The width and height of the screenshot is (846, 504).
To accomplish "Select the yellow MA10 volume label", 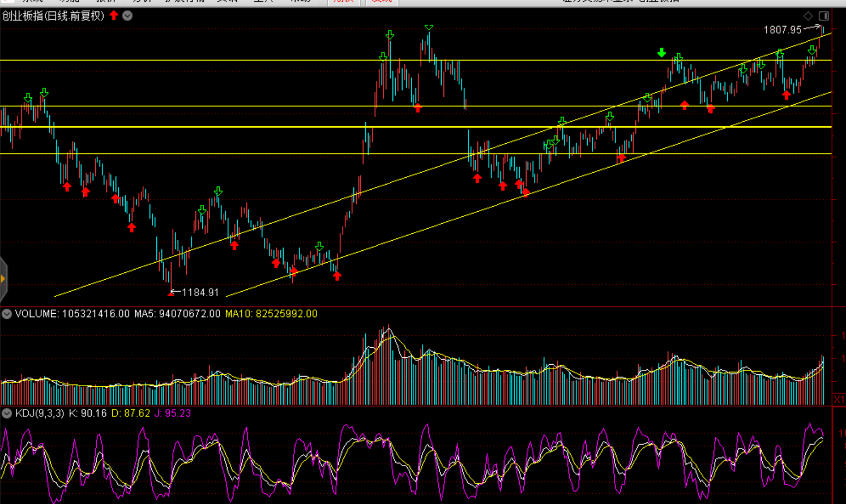I will point(271,314).
